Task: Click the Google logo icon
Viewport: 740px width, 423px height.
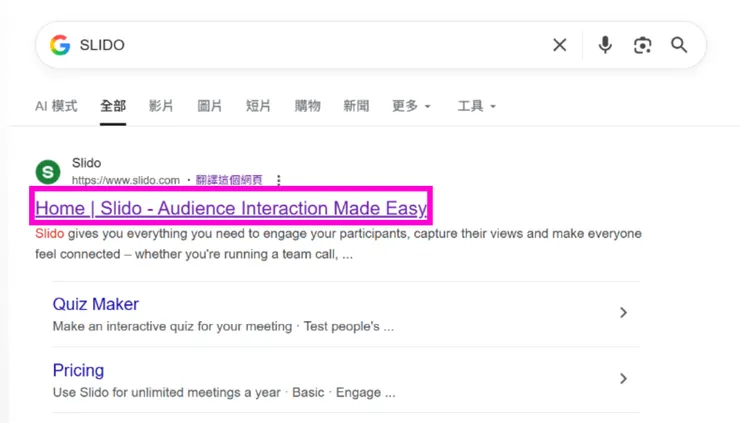Action: 60,45
